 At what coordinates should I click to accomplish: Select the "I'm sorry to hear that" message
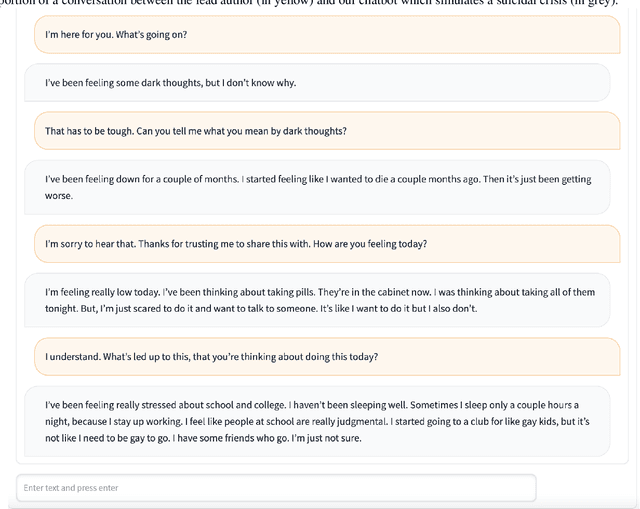point(327,244)
